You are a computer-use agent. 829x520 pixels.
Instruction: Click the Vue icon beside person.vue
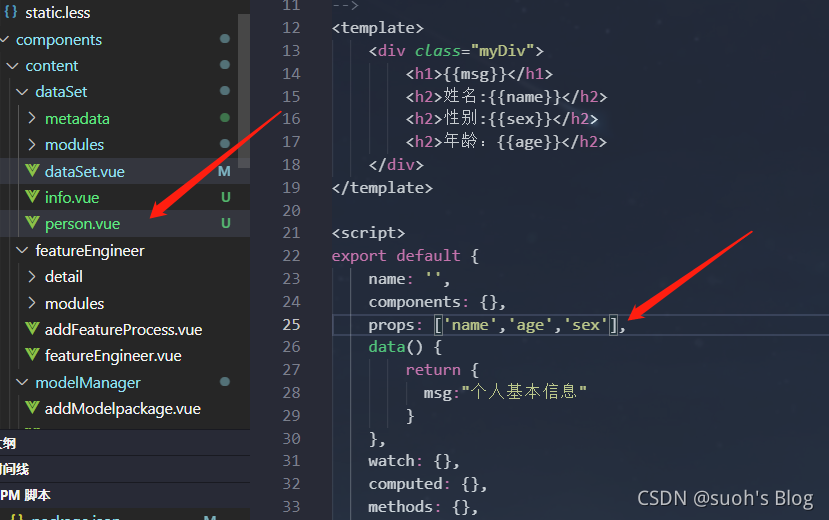(x=32, y=223)
